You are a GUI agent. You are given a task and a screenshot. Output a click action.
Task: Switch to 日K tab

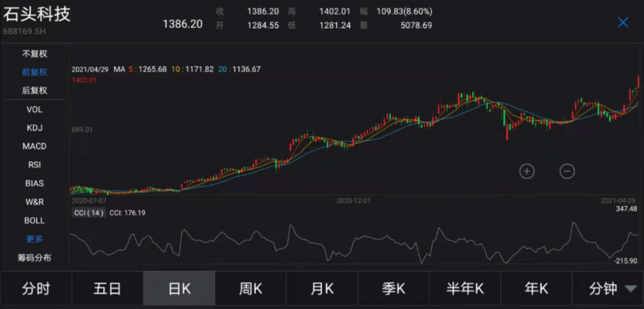179,289
